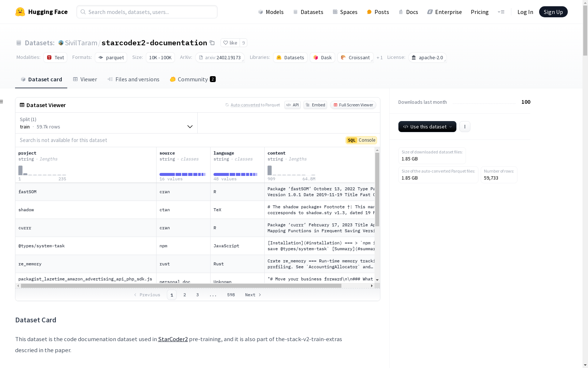588x368 pixels.
Task: Select the @types/system-task row cell
Action: point(86,246)
